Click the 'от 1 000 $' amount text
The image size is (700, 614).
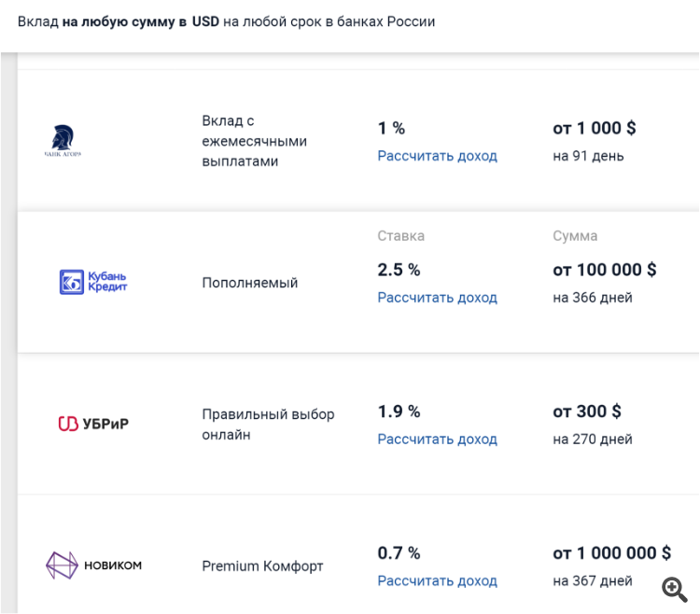coord(595,128)
